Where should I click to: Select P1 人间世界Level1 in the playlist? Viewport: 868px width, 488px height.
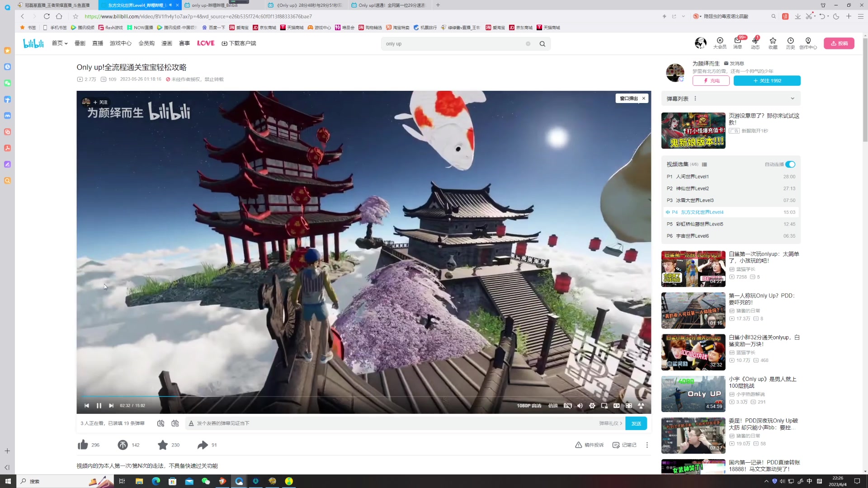point(731,177)
